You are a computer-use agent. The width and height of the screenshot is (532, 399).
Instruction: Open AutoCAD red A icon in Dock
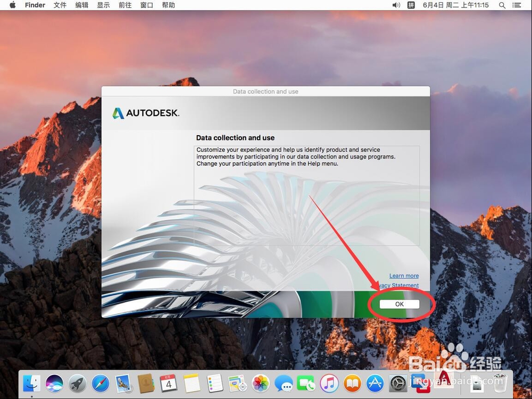pyautogui.click(x=444, y=379)
